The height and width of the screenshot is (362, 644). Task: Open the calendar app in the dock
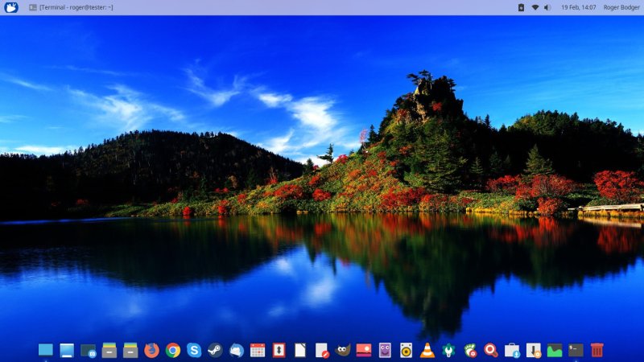[x=258, y=351]
